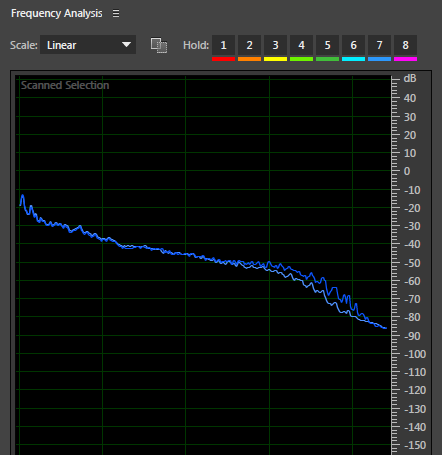Select the magenta color bar under Hold 8

[x=405, y=59]
